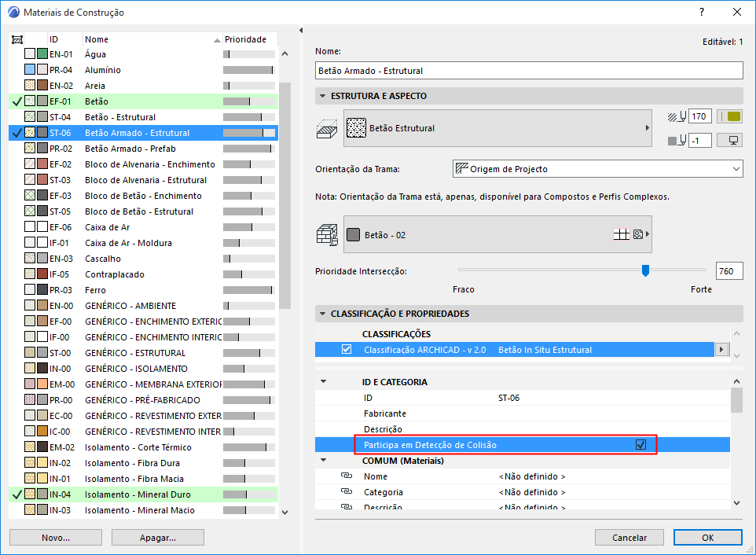The width and height of the screenshot is (756, 555).
Task: Open Orientação da Trama dropdown
Action: [x=597, y=169]
